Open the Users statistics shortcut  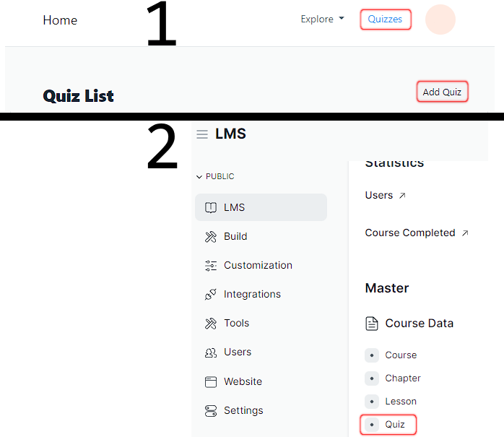386,195
